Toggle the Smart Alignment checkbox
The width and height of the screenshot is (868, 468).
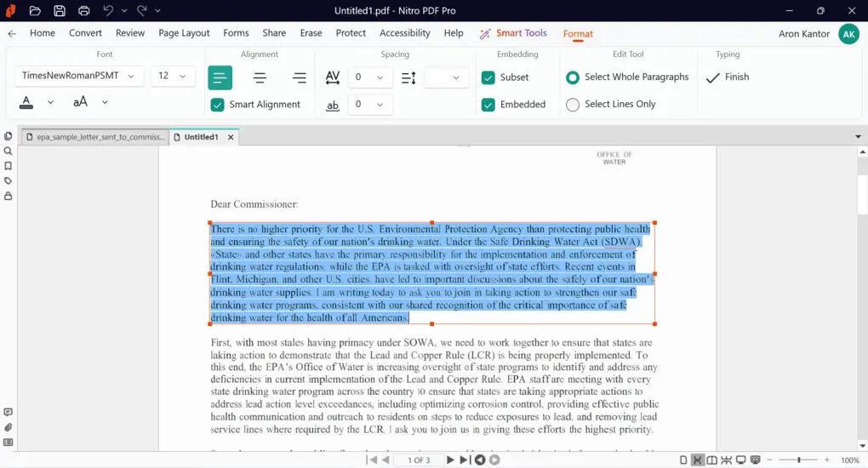[218, 105]
